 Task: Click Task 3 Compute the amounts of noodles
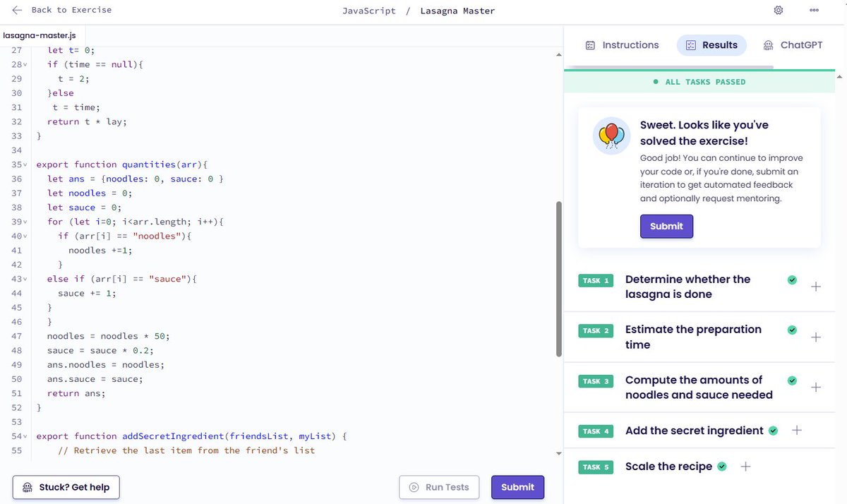699,388
